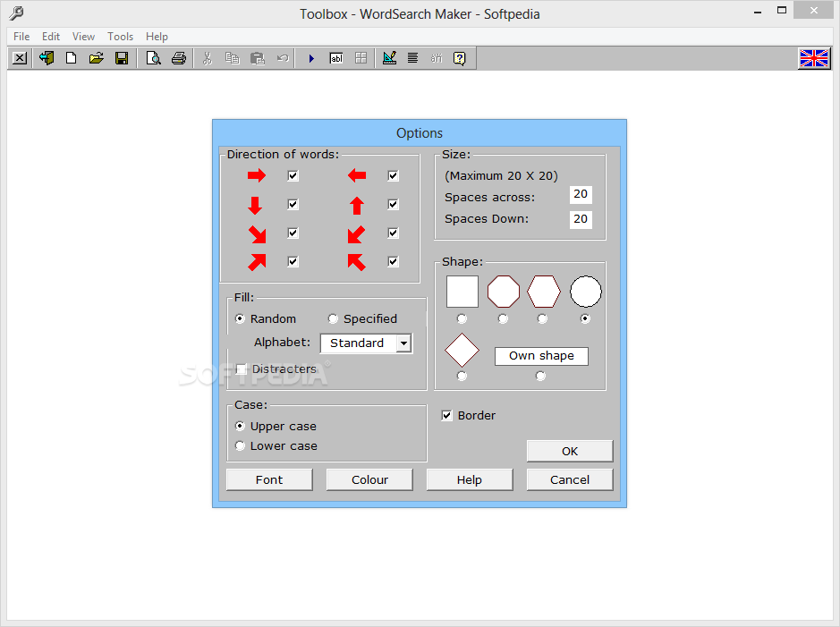The width and height of the screenshot is (840, 627).
Task: Click the close-document X toolbar icon
Action: pos(20,58)
